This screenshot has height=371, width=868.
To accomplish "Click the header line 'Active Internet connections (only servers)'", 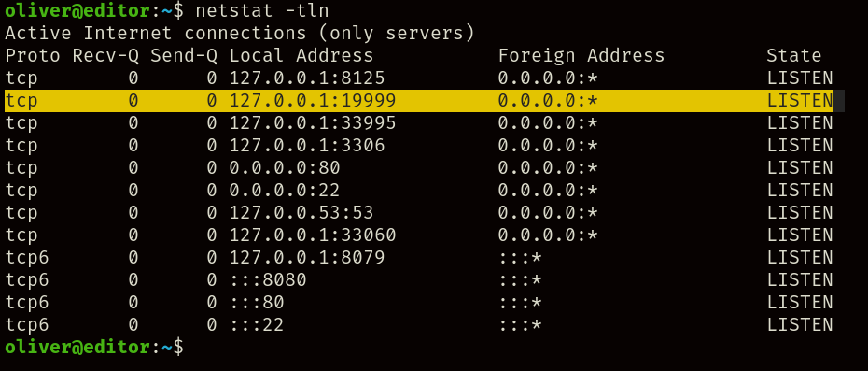I will pos(240,34).
